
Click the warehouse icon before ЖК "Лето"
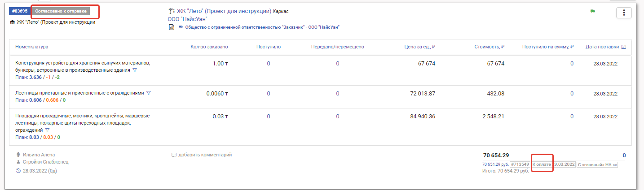[x=12, y=22]
